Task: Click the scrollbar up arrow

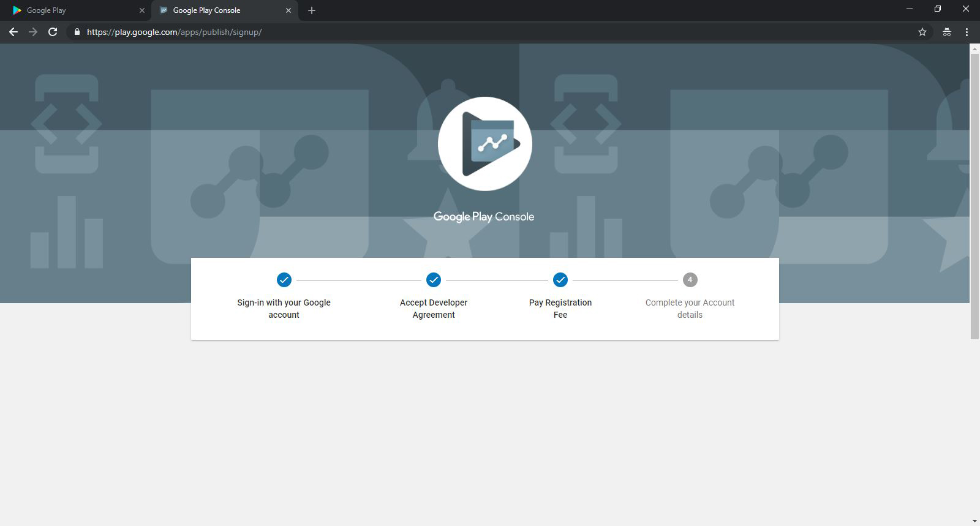Action: click(x=974, y=48)
